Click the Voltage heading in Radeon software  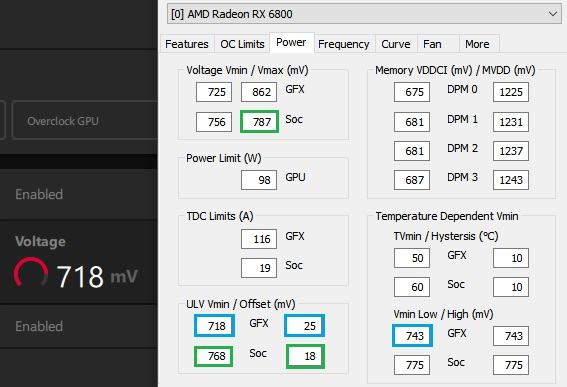40,242
